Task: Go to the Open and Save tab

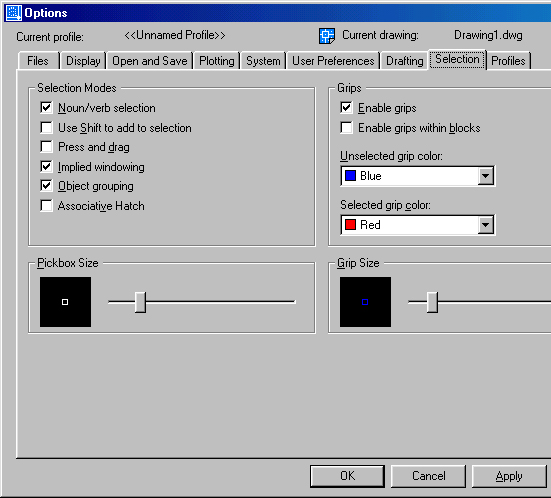Action: click(150, 61)
